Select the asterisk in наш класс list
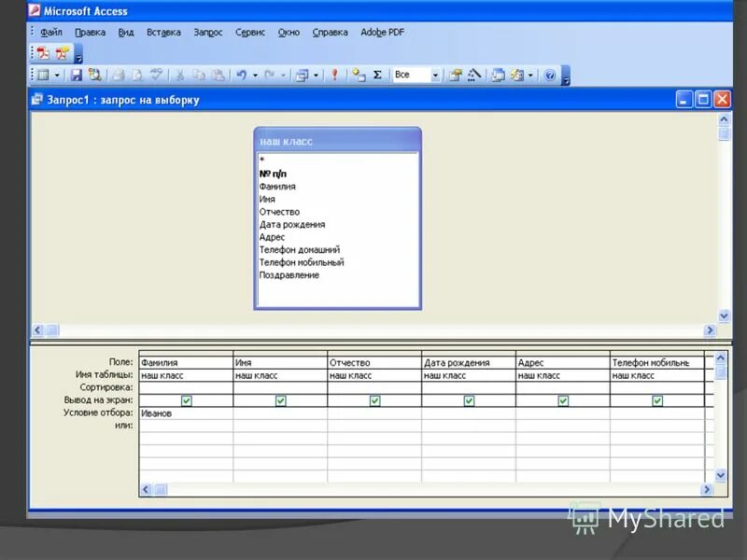This screenshot has height=560, width=747. (x=262, y=160)
